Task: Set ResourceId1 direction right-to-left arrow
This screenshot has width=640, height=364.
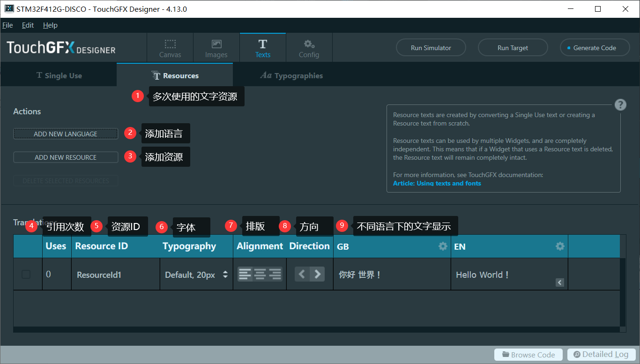Action: click(x=302, y=274)
